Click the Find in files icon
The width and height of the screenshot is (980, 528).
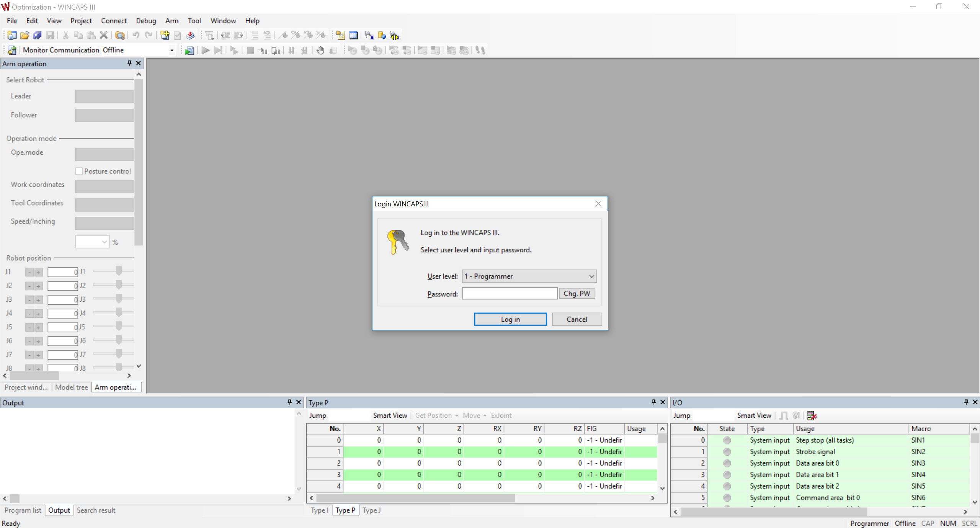(x=120, y=36)
